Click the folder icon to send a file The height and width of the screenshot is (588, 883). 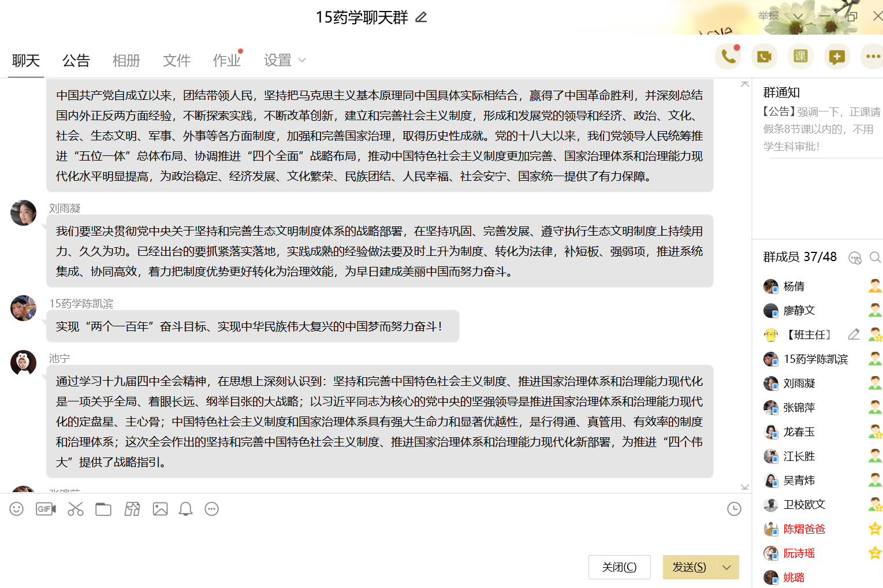(103, 509)
